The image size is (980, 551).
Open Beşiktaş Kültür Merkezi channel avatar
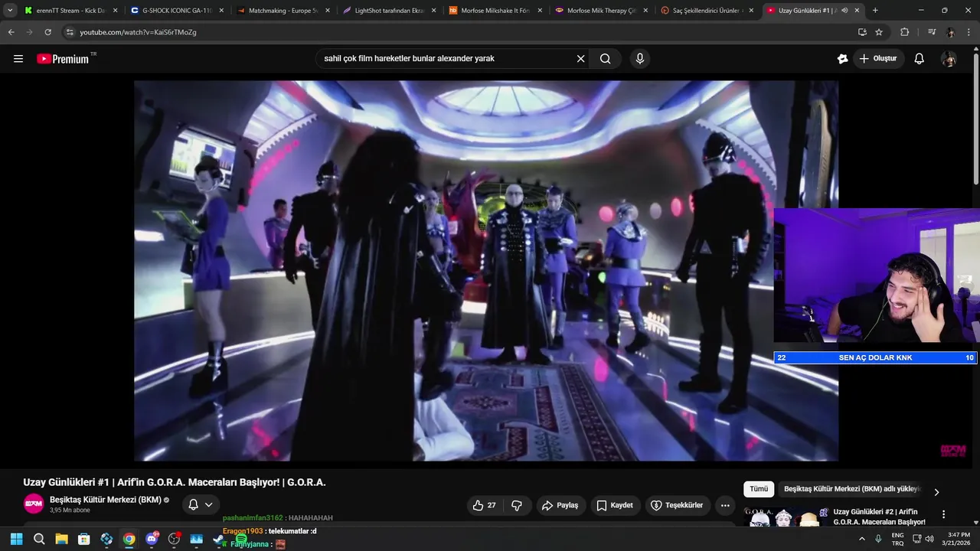pos(34,504)
